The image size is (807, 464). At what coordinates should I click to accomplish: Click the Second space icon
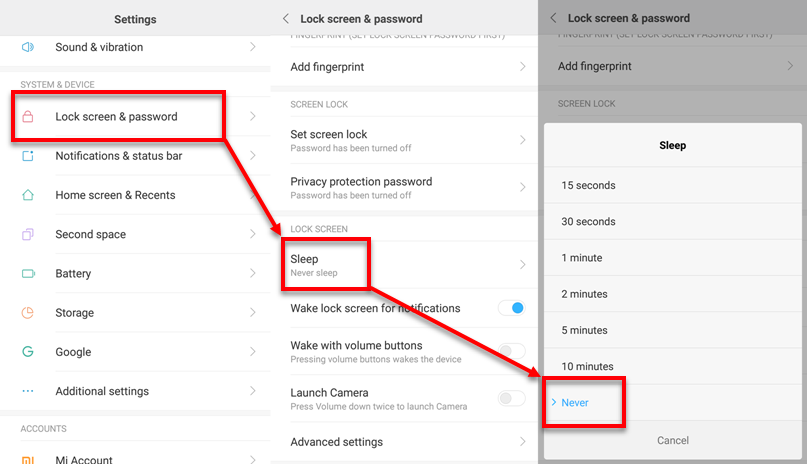coord(28,234)
